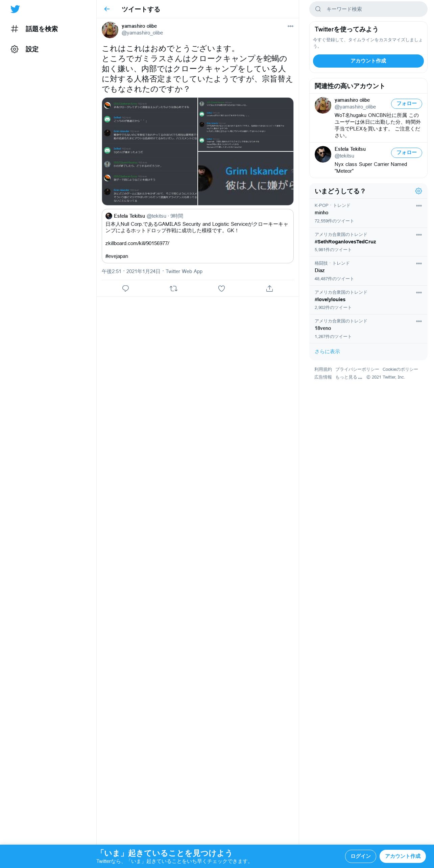Show more trends via さらに表示

click(327, 352)
